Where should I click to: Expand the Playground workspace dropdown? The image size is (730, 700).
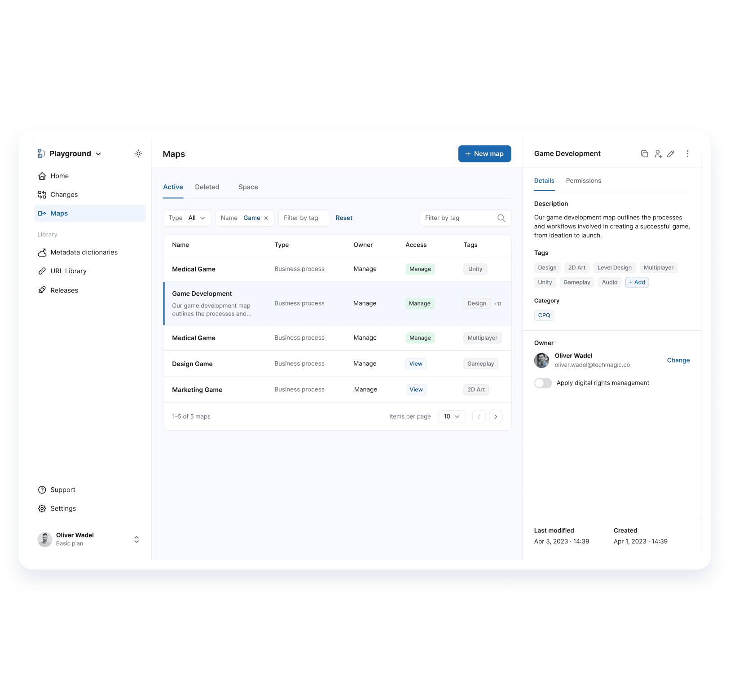pyautogui.click(x=98, y=154)
